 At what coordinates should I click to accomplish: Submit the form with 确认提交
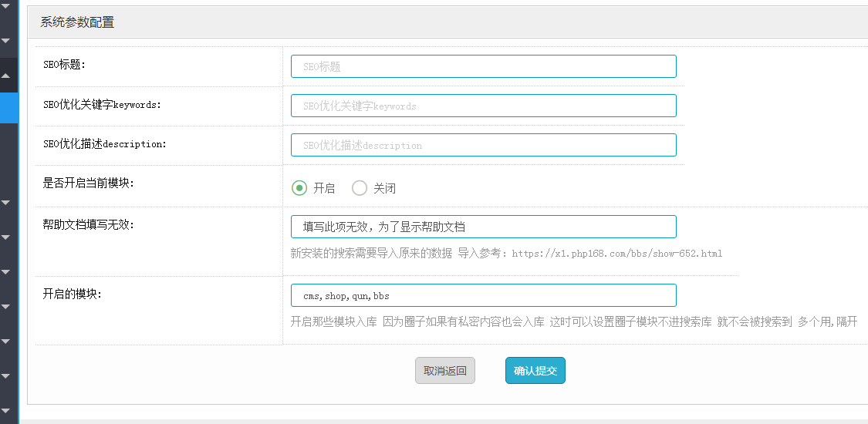[x=535, y=371]
